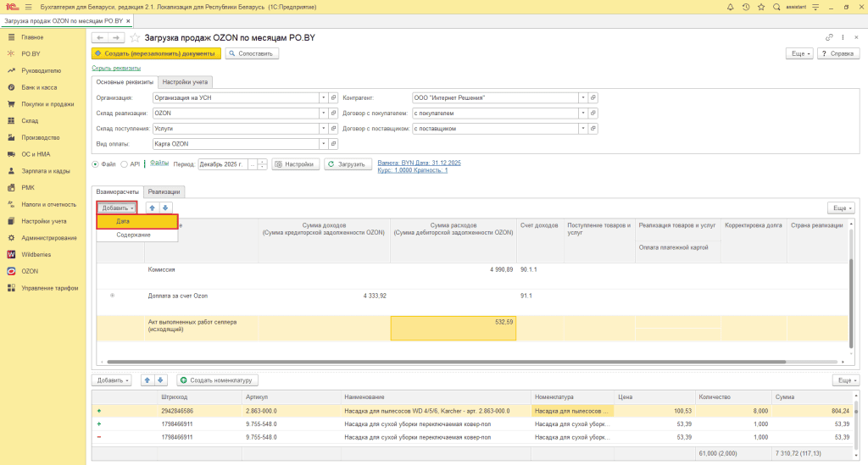The image size is (868, 465).
Task: Choose Содержание from the Добавить menu
Action: coord(137,235)
